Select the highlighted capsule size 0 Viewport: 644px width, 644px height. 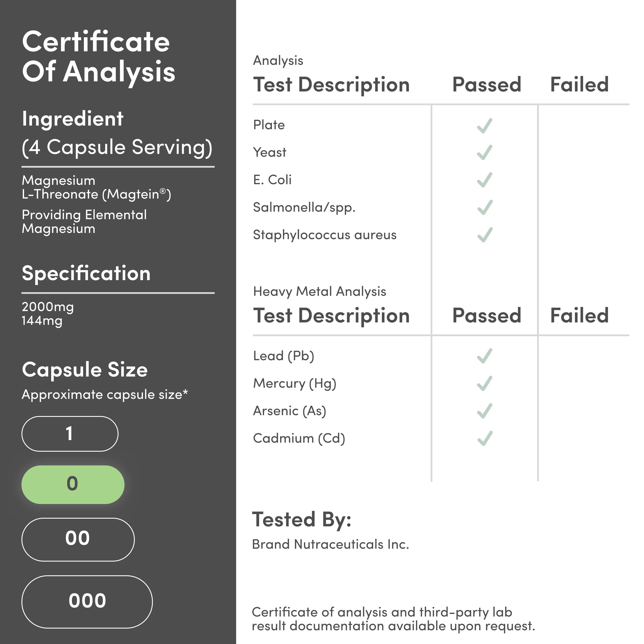pos(73,484)
